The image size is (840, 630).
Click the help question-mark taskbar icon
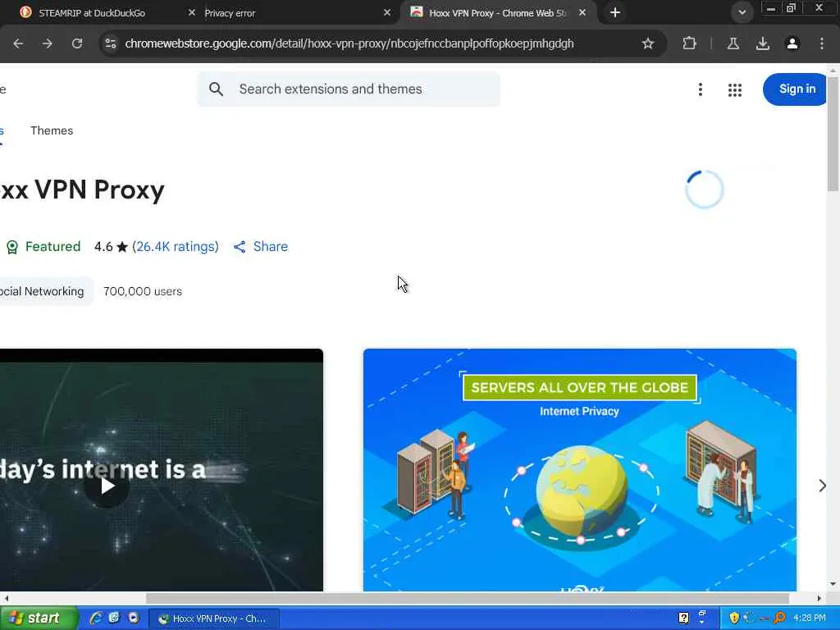[683, 618]
